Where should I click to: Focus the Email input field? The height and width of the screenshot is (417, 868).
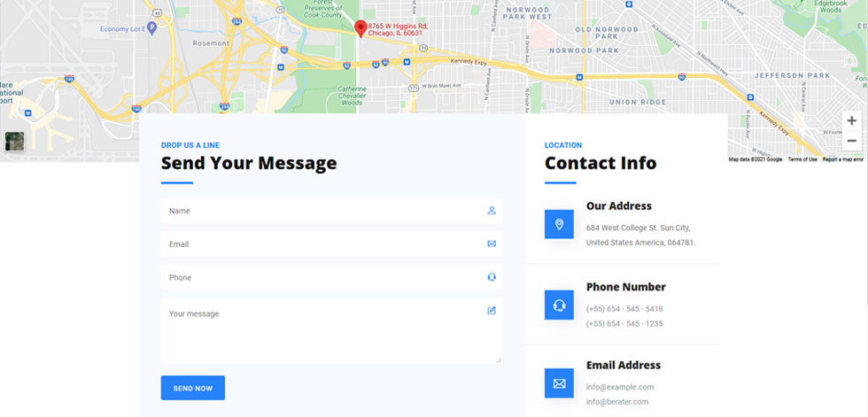point(331,243)
